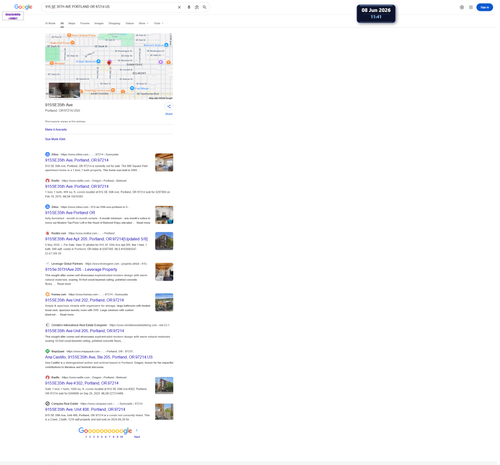Click the accessibility links box below logo
500x465 pixels.
13,16
